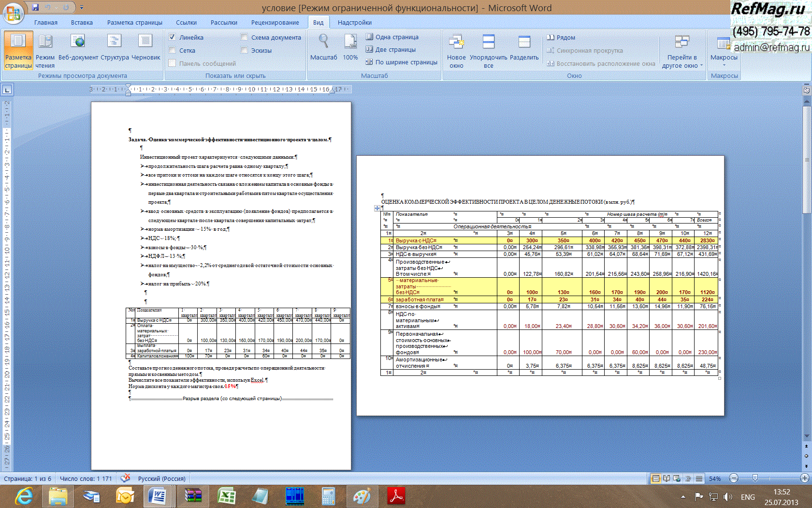Screen dimensions: 812x508
Task: Uncheck the Линейка ruler checkbox
Action: pos(172,37)
